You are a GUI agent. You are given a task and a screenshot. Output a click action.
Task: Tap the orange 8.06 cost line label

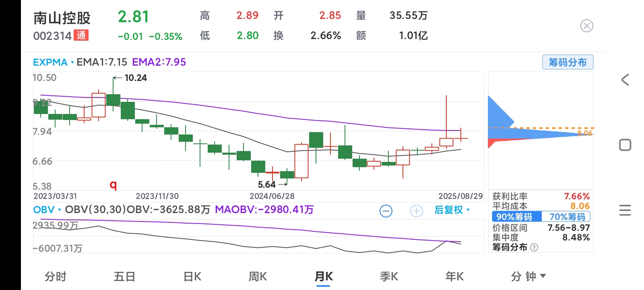585,133
